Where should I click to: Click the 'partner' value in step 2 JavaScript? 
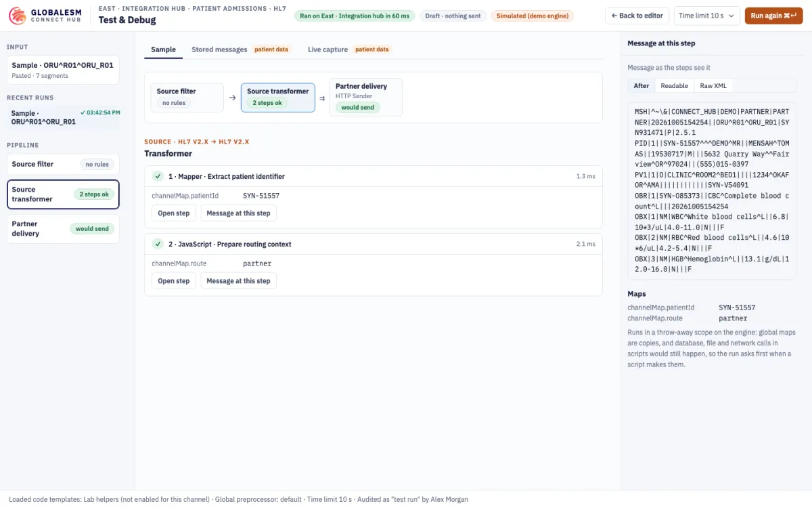pyautogui.click(x=257, y=263)
